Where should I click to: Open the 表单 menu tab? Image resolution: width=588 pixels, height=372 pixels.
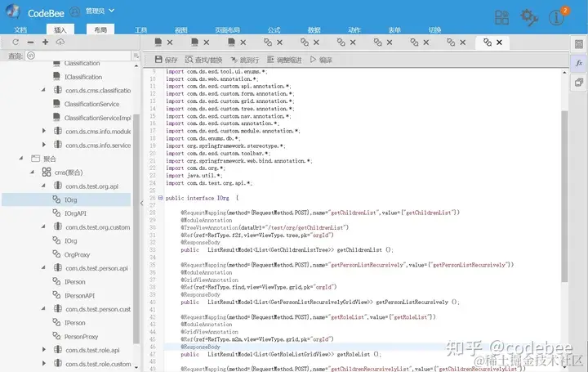click(x=394, y=29)
